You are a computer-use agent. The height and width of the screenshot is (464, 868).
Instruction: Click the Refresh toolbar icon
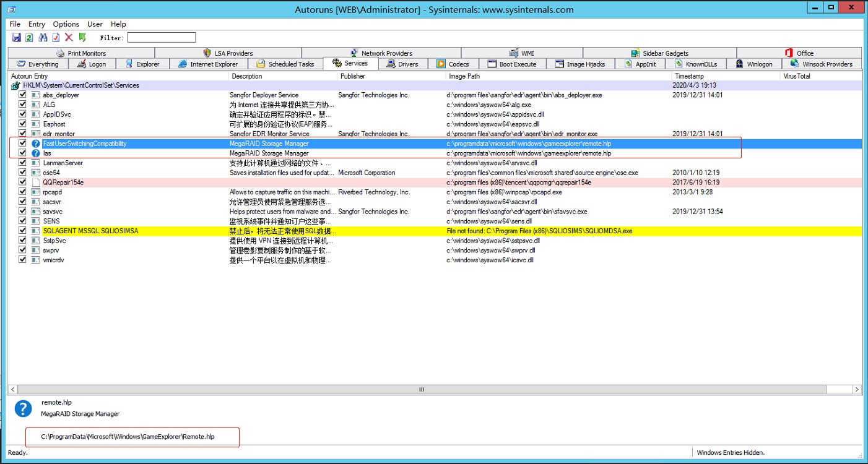tap(29, 38)
